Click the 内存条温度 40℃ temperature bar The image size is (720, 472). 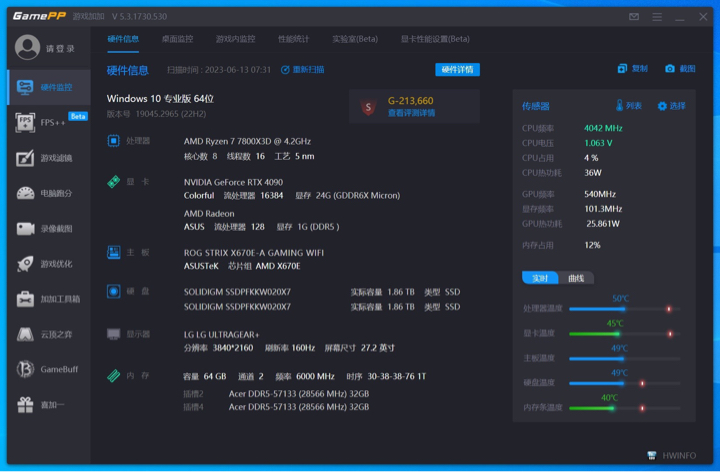pos(624,408)
